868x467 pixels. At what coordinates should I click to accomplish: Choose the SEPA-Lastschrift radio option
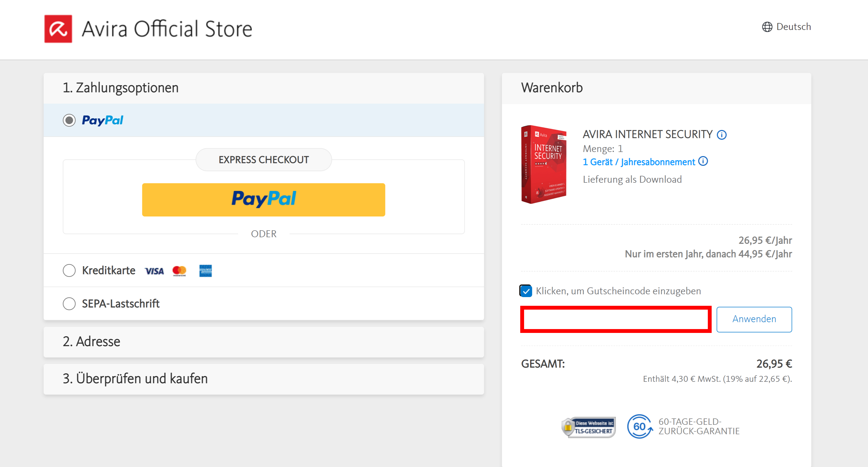[x=69, y=303]
